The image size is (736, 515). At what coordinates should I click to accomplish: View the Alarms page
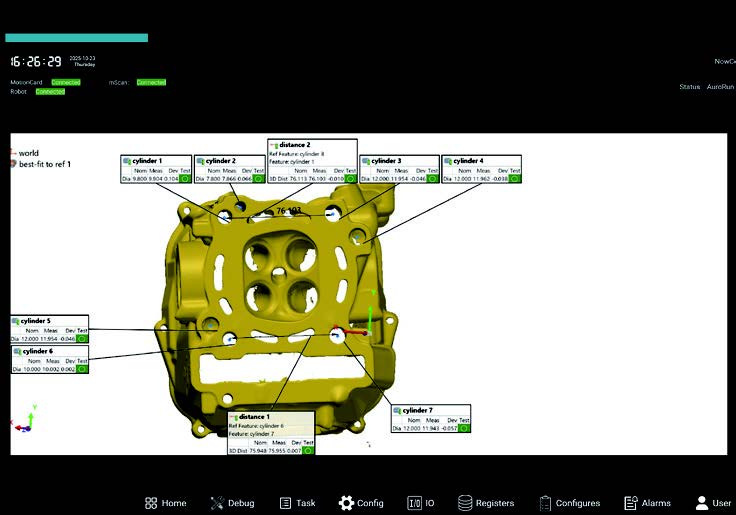647,503
